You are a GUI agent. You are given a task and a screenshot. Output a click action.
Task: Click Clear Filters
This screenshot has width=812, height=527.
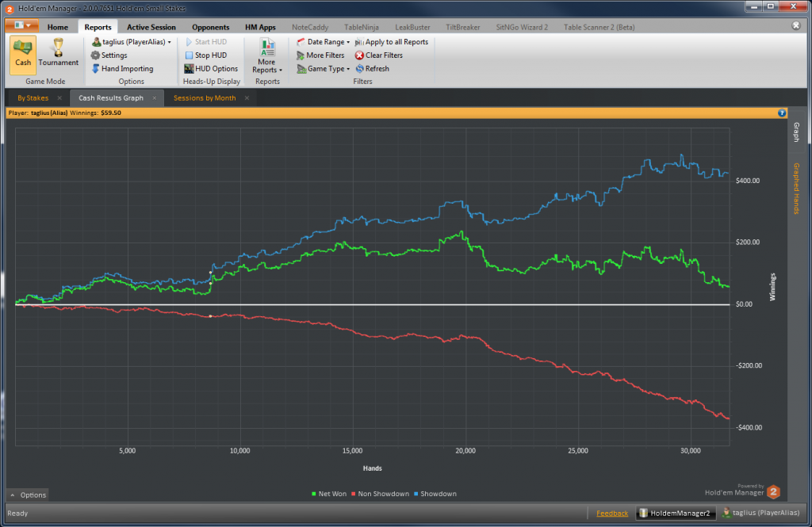point(379,55)
